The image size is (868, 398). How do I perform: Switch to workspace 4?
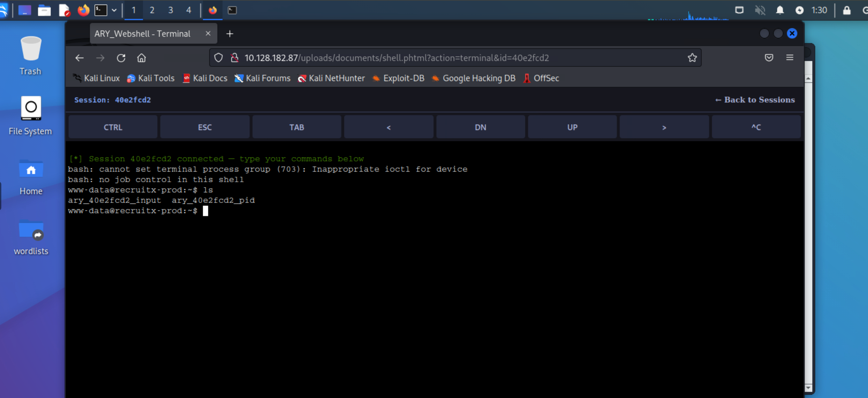[189, 10]
